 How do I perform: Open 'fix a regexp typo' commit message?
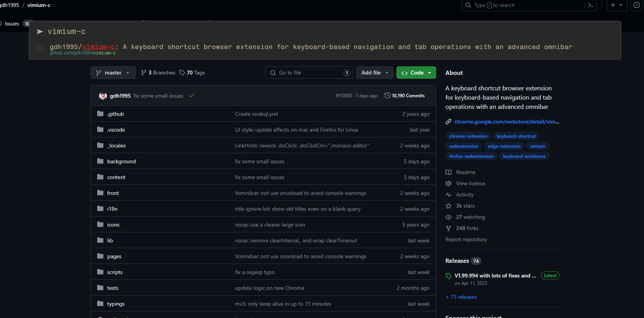coord(255,272)
